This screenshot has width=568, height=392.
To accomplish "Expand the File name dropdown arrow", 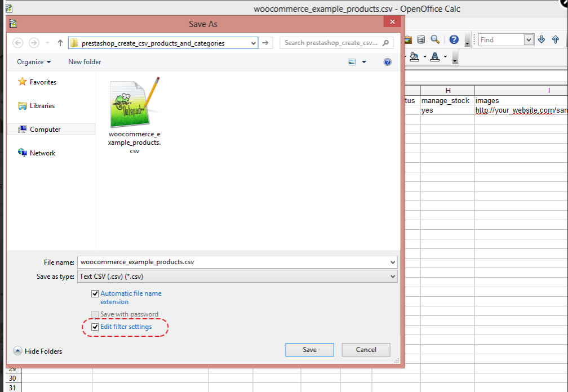I will [x=393, y=262].
